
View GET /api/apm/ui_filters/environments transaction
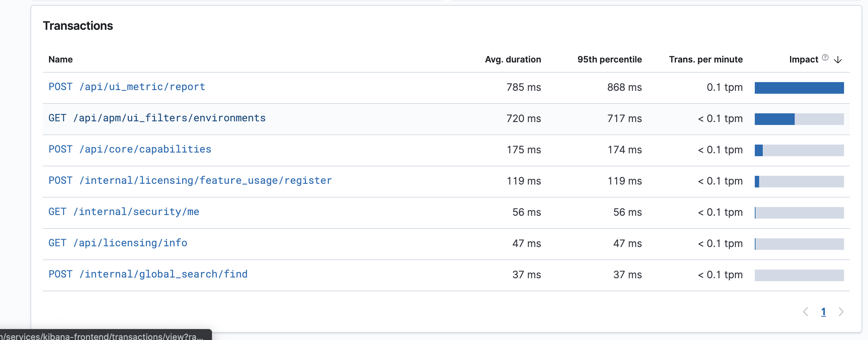coord(157,118)
